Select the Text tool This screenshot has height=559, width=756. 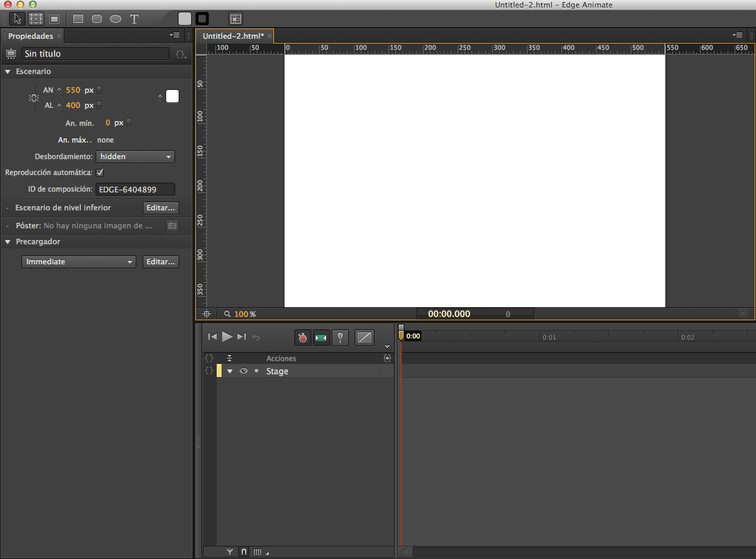click(134, 19)
